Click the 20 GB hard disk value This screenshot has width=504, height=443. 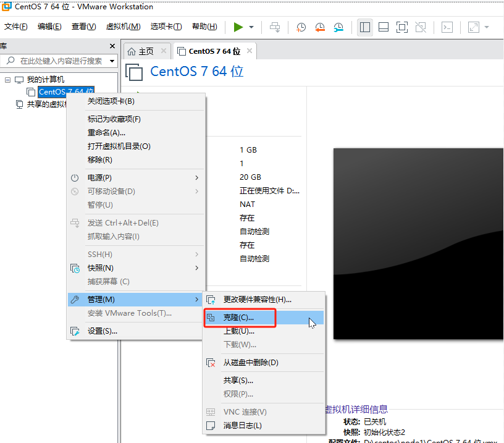(250, 177)
